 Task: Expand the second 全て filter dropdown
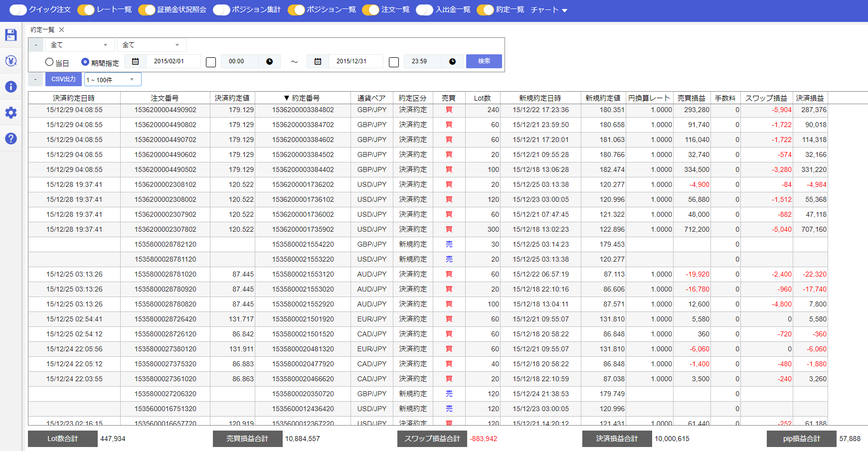152,45
